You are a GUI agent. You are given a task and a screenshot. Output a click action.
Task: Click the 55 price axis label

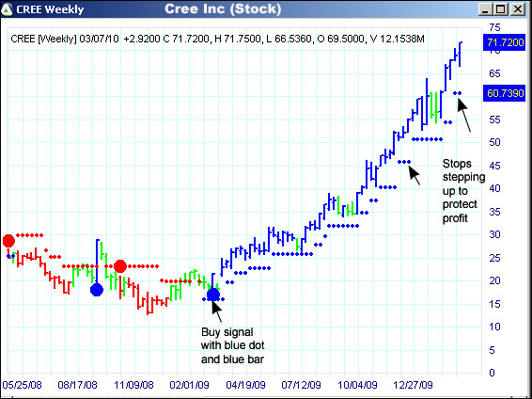[x=494, y=120]
